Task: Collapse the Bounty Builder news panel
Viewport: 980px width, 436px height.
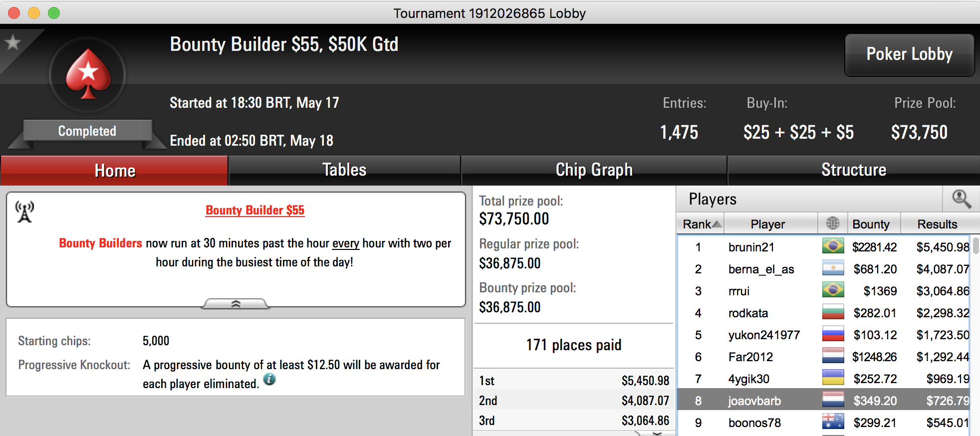Action: pyautogui.click(x=236, y=304)
